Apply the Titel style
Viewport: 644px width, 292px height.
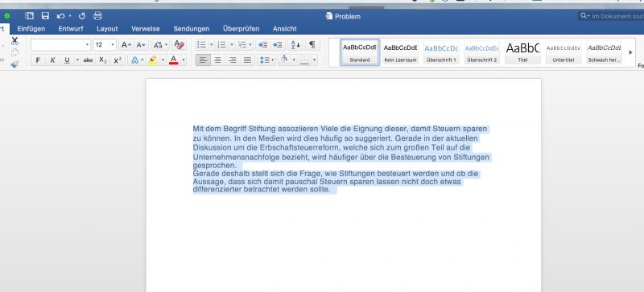tap(522, 52)
